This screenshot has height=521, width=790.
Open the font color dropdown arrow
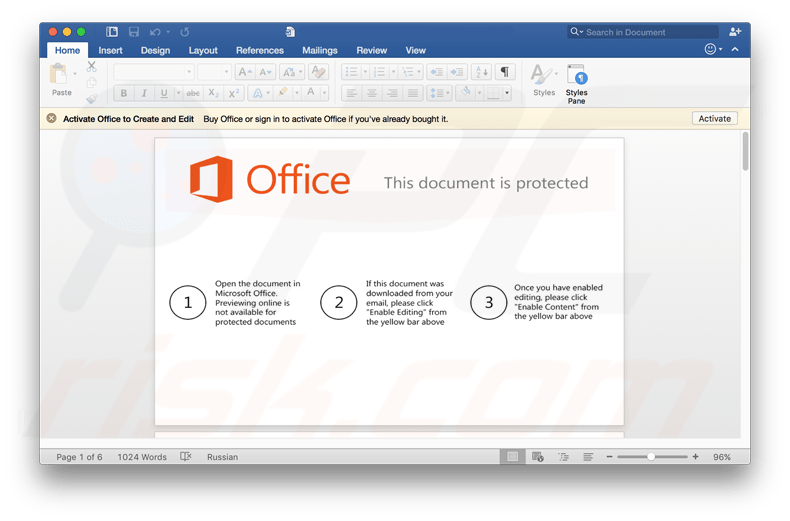[x=324, y=93]
